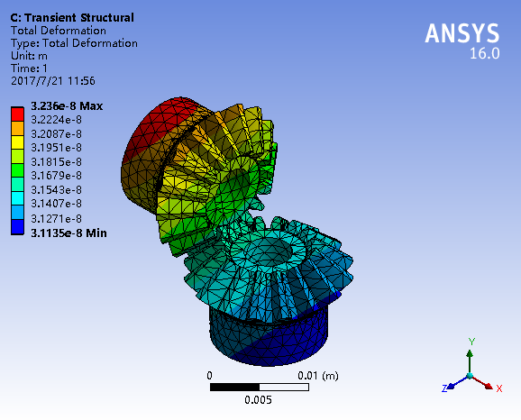Click the 'Type: Total Deformation' line
521x420 pixels.
coord(74,43)
